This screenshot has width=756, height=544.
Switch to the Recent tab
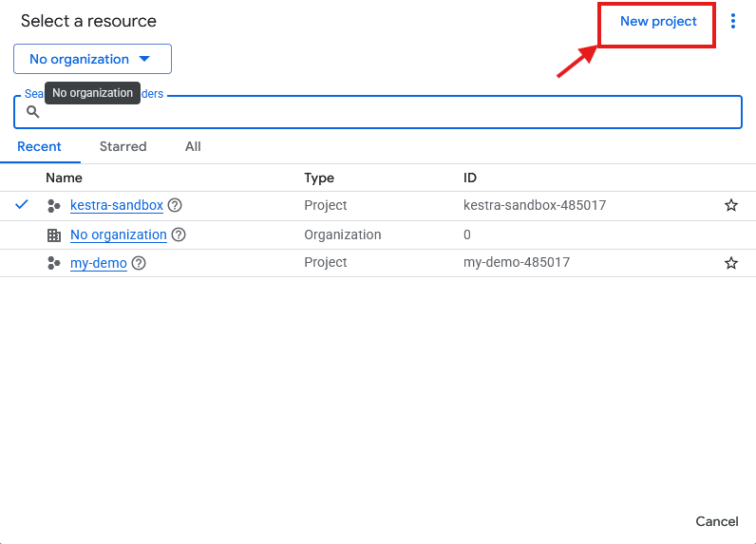click(39, 146)
